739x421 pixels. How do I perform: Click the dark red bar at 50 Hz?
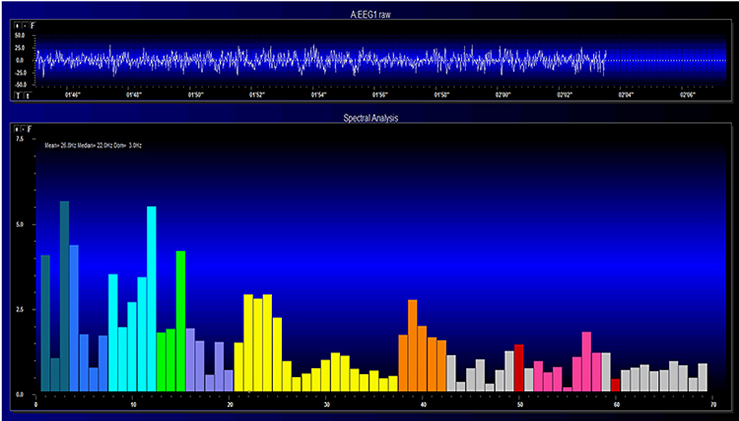[519, 367]
